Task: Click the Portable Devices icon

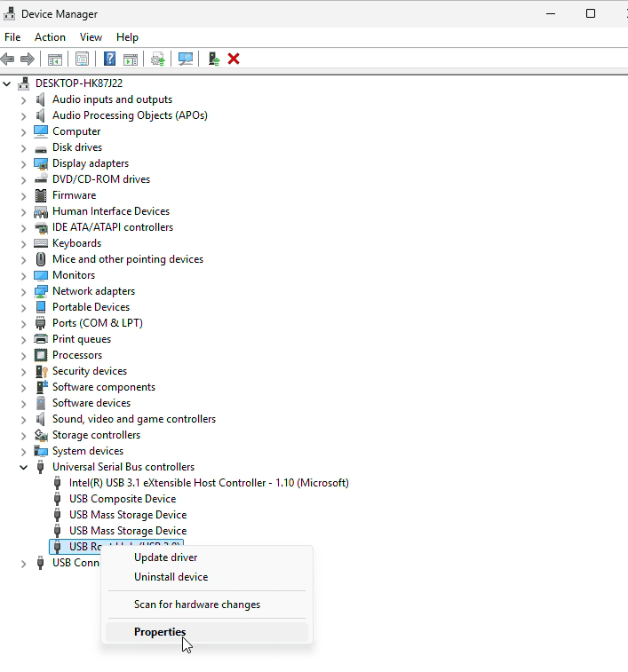Action: pyautogui.click(x=41, y=307)
